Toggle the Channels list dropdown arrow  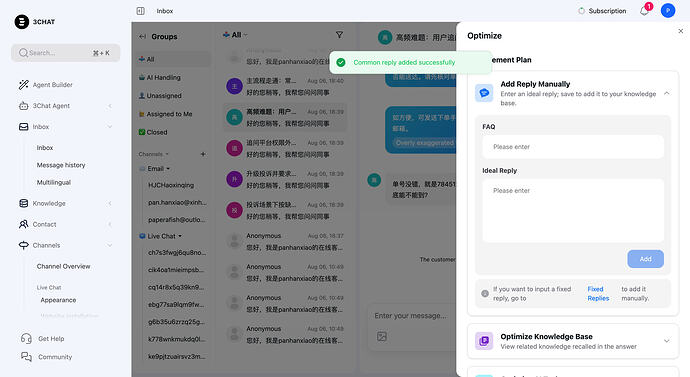pyautogui.click(x=167, y=154)
